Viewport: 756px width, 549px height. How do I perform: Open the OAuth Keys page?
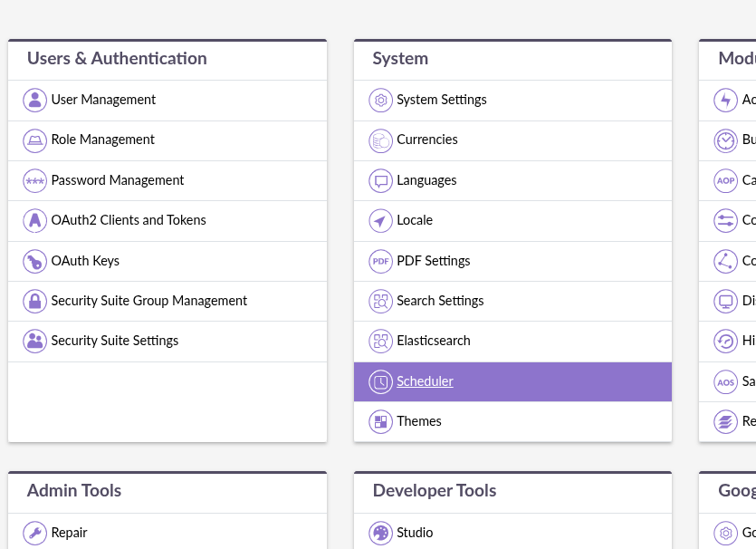click(x=85, y=261)
